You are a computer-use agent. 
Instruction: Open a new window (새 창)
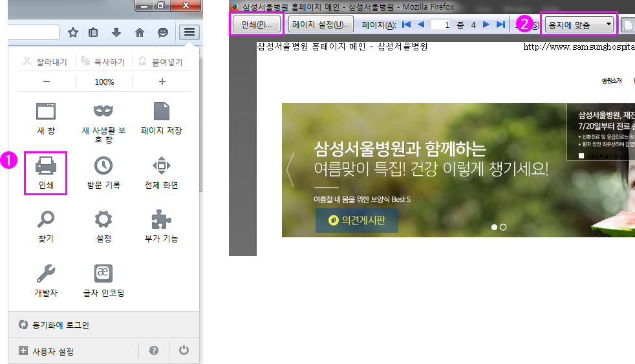click(46, 118)
